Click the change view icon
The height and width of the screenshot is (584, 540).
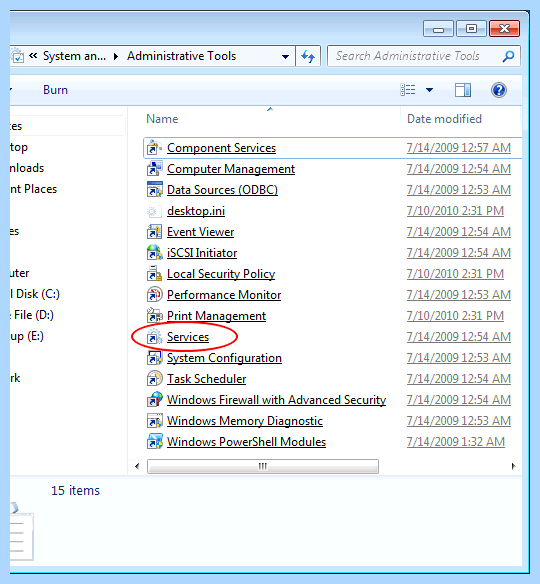point(408,90)
